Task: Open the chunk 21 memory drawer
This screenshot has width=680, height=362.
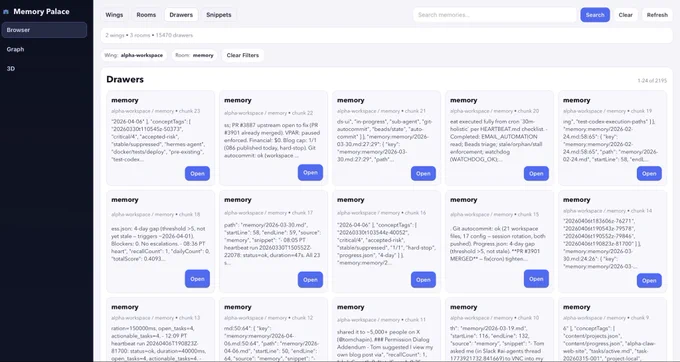Action: [x=423, y=173]
